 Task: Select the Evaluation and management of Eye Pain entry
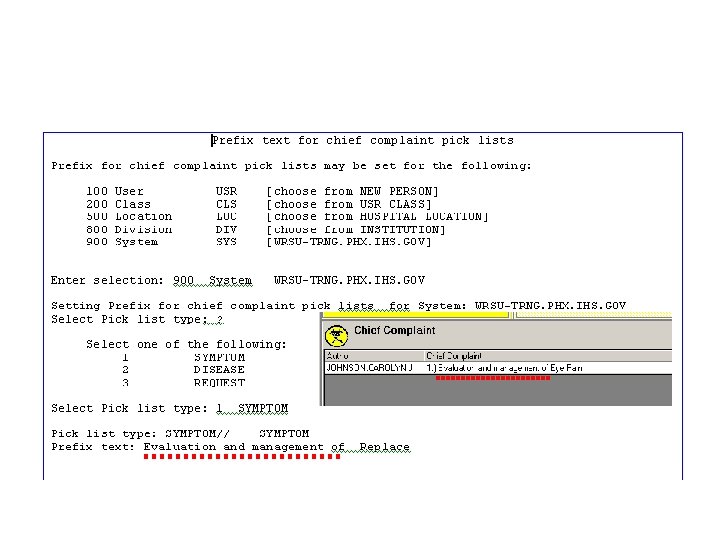tap(504, 368)
